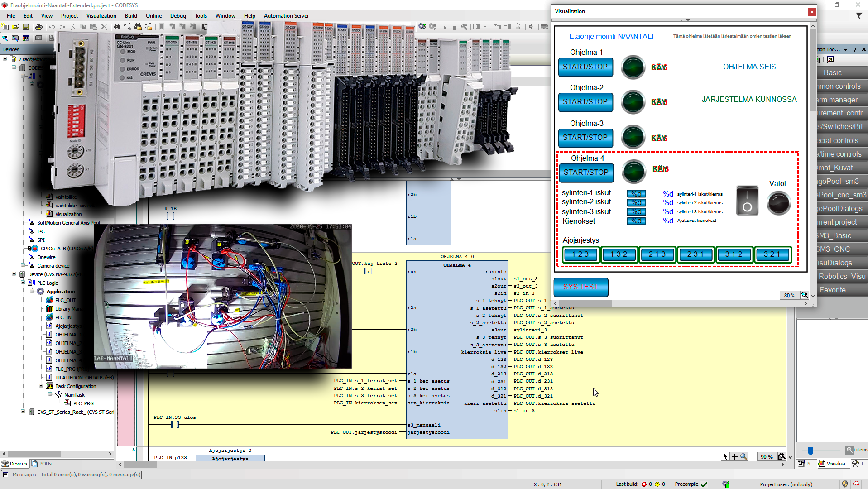Open the Project menu
The width and height of the screenshot is (868, 489).
click(69, 15)
